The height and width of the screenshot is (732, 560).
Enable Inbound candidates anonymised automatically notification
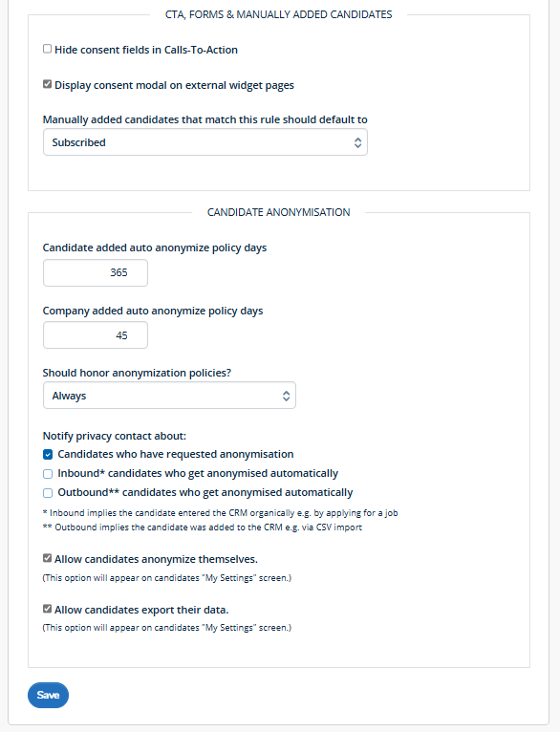(48, 474)
